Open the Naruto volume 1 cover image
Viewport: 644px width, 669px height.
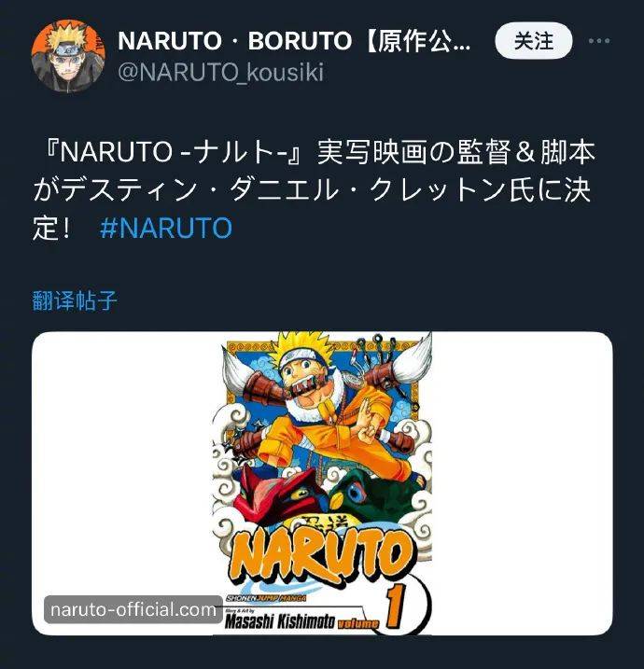[x=322, y=483]
